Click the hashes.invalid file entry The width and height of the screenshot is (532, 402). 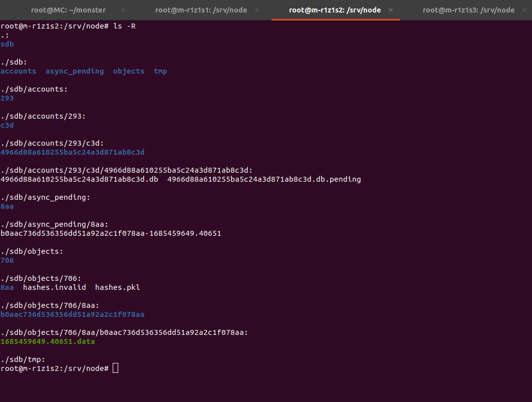point(54,287)
